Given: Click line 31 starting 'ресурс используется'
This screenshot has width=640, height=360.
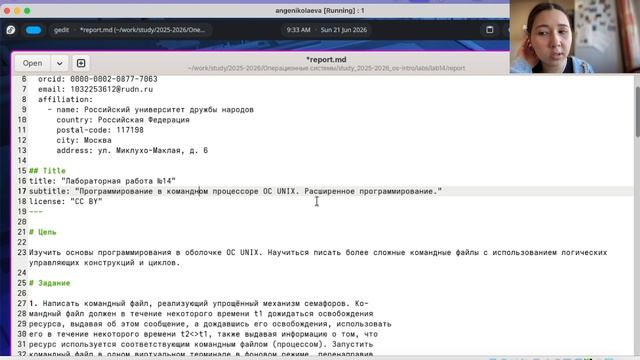Looking at the screenshot, I should 201,344.
